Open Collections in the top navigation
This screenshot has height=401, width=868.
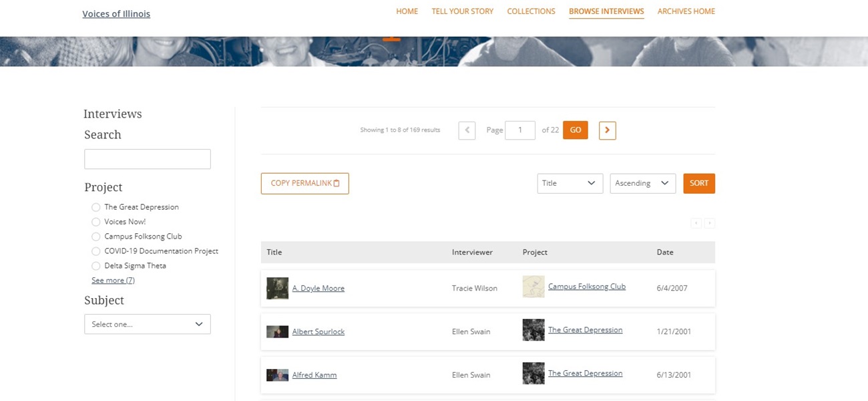coord(531,11)
